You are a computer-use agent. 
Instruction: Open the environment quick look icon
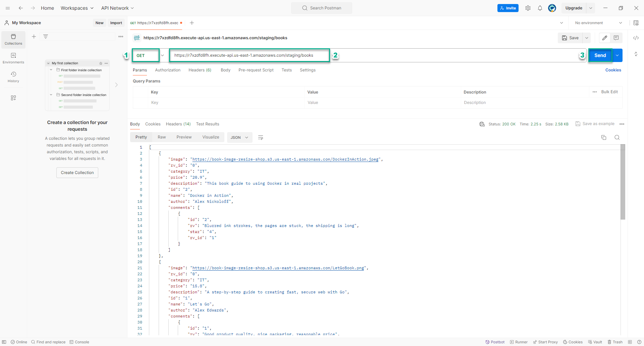pyautogui.click(x=636, y=23)
